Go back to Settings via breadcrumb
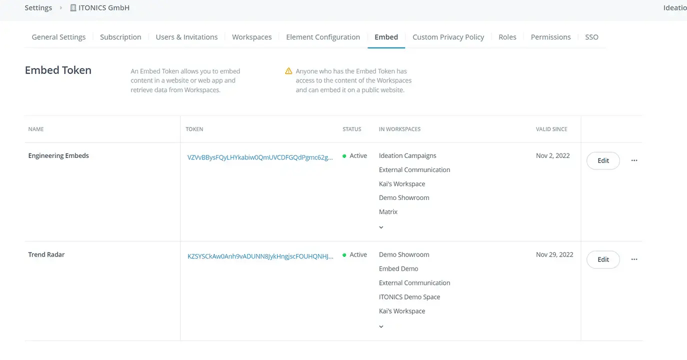The image size is (687, 360). click(x=38, y=8)
